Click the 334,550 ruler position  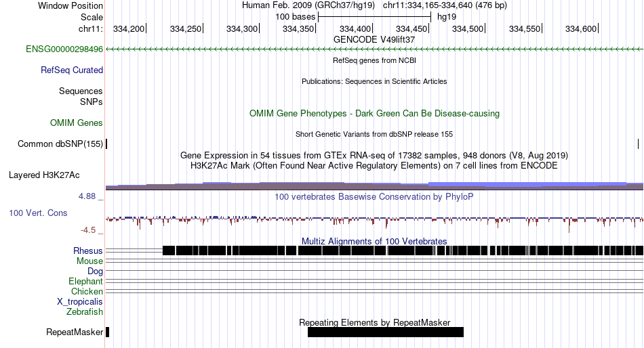click(525, 28)
